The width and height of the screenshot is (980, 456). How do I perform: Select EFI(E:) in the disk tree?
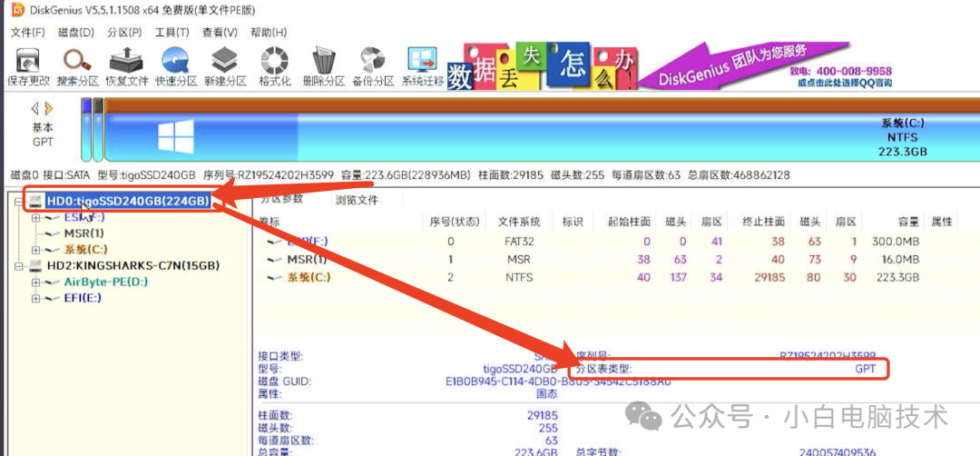tap(83, 298)
